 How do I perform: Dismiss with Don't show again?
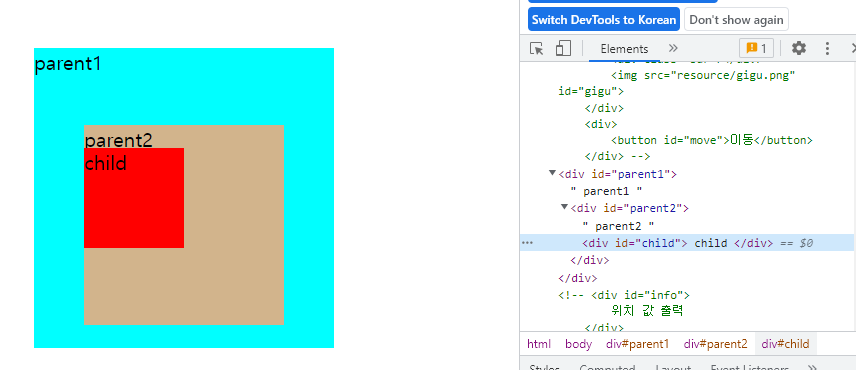pyautogui.click(x=736, y=20)
